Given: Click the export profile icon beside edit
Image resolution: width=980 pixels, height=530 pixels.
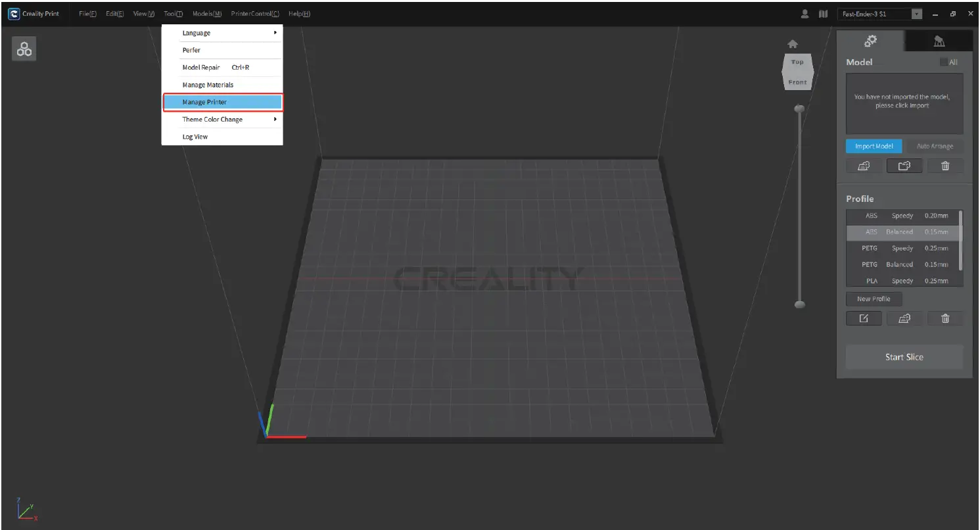Looking at the screenshot, I should [x=904, y=318].
